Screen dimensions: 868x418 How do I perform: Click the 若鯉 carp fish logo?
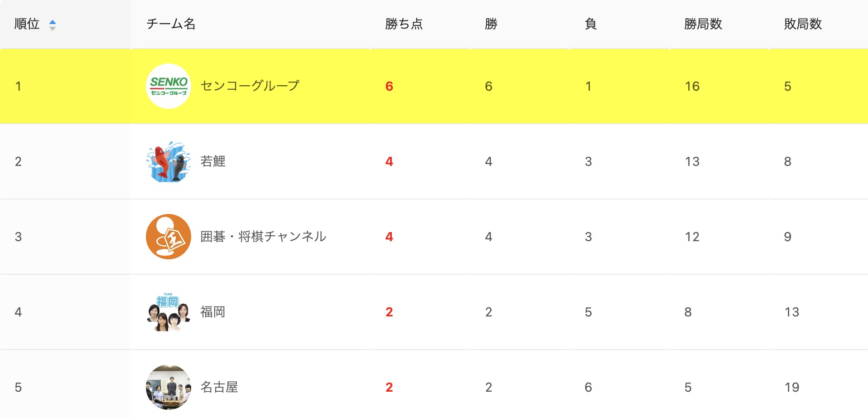coord(169,161)
